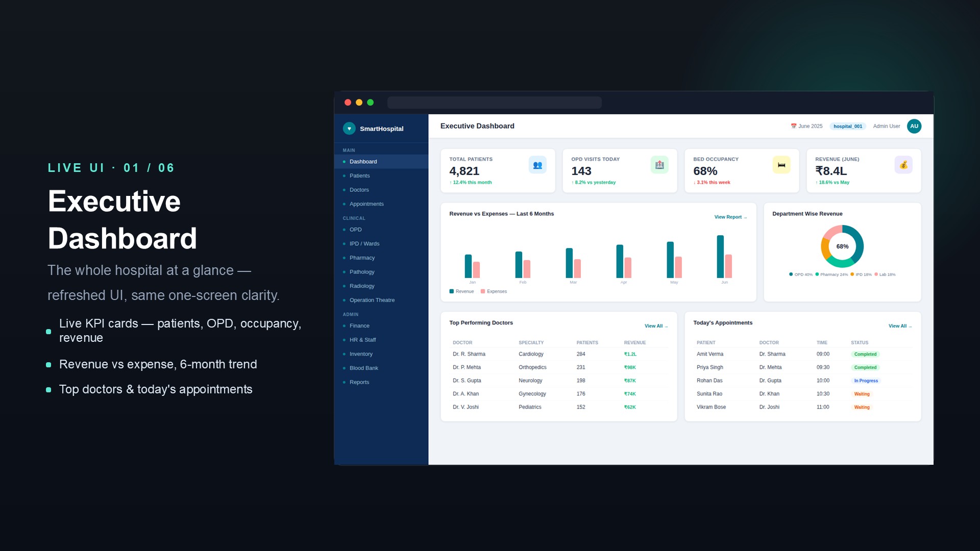Click View Report link on revenue chart
This screenshot has width=980, height=551.
(730, 217)
